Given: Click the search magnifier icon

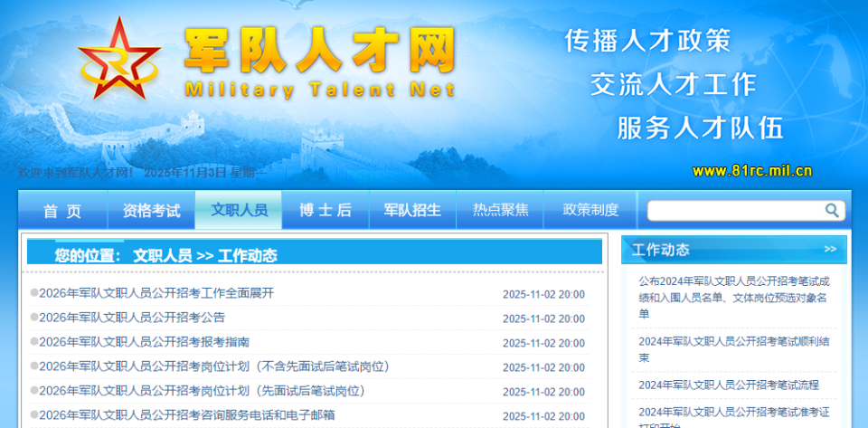Looking at the screenshot, I should coord(832,210).
